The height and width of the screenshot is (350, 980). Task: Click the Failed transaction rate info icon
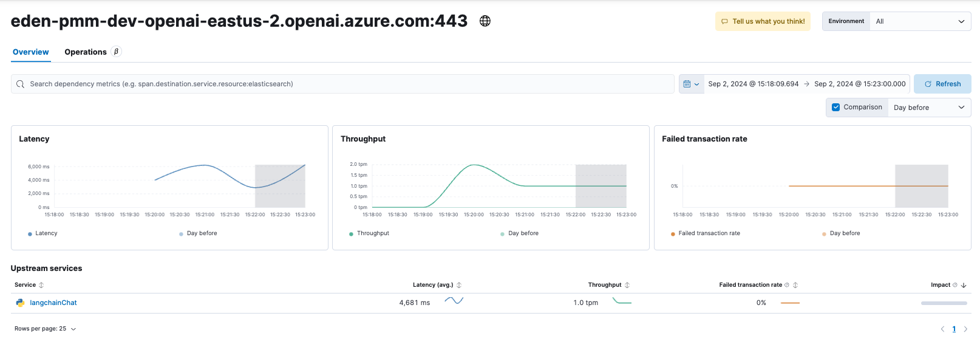tap(787, 285)
